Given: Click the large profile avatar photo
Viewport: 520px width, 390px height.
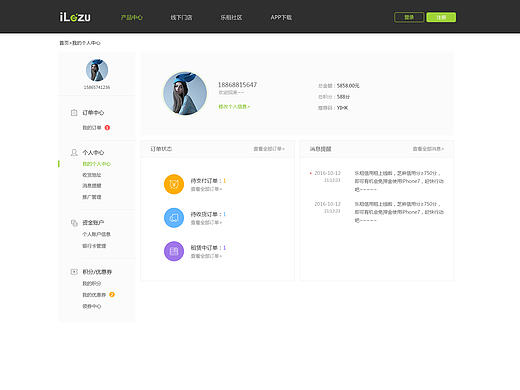Looking at the screenshot, I should coord(185,94).
